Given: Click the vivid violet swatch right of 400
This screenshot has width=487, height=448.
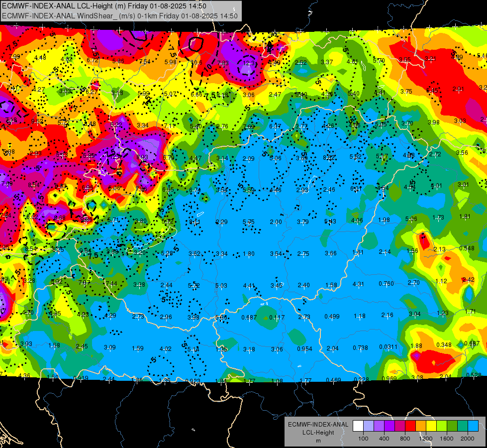Looking at the screenshot, I should (x=390, y=426).
